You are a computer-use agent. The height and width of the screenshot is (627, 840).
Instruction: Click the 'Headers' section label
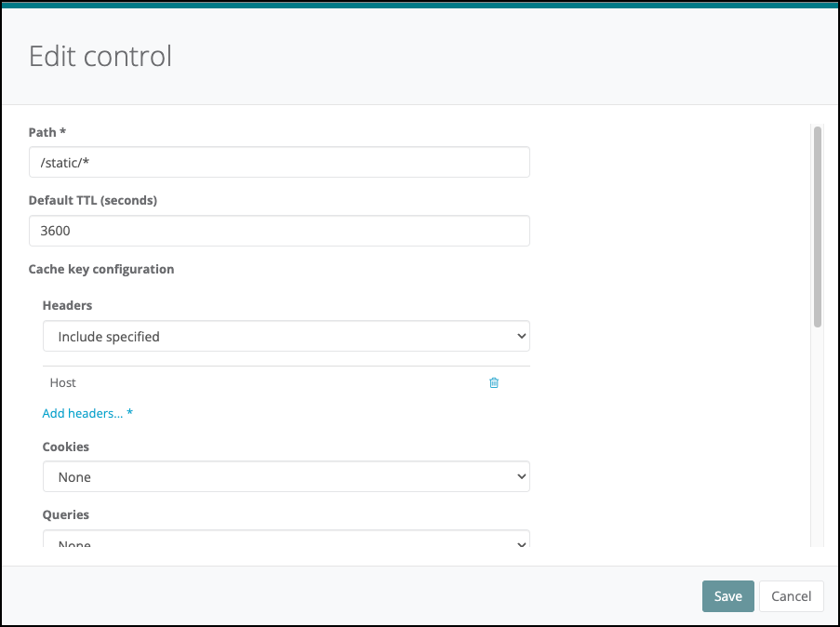click(67, 305)
